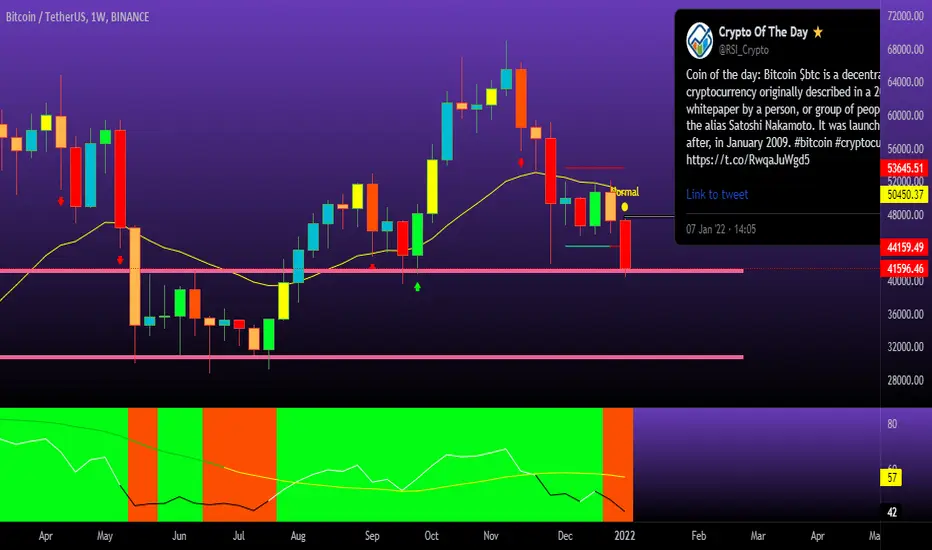Click the Dec label on time axis
This screenshot has height=550, width=932.
click(x=565, y=536)
